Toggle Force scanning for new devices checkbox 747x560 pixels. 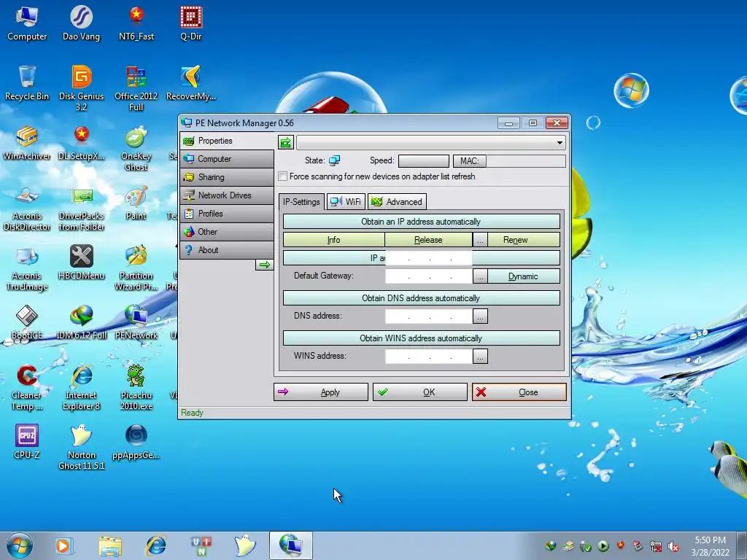pyautogui.click(x=283, y=176)
